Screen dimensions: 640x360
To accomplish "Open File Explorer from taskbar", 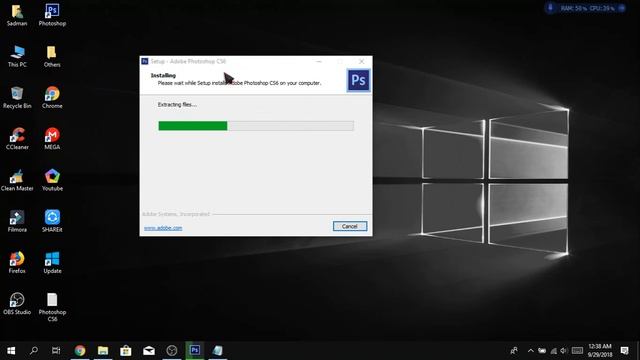I will tap(103, 350).
